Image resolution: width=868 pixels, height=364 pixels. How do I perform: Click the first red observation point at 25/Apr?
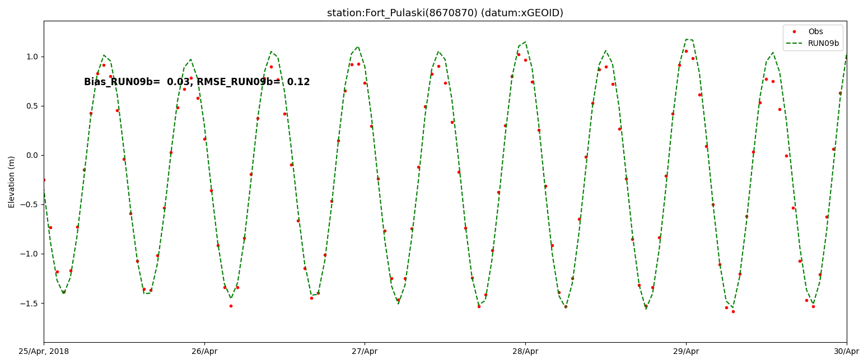pos(44,180)
